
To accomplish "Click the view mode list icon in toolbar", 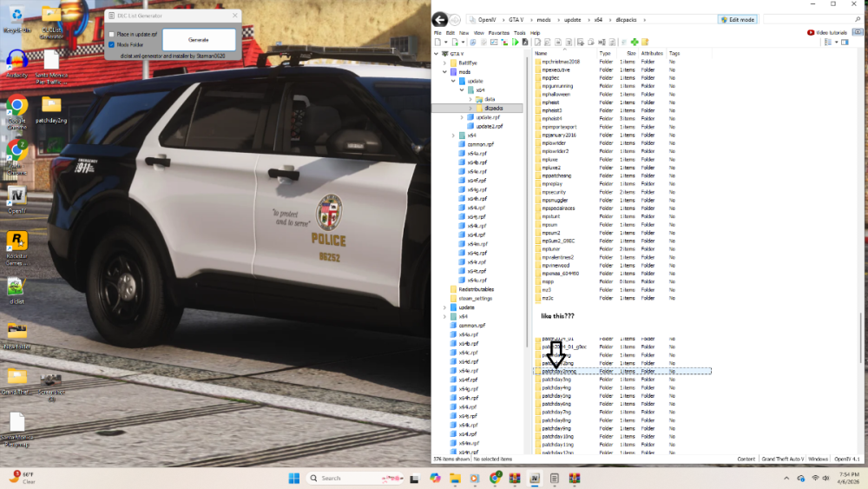I will 827,42.
